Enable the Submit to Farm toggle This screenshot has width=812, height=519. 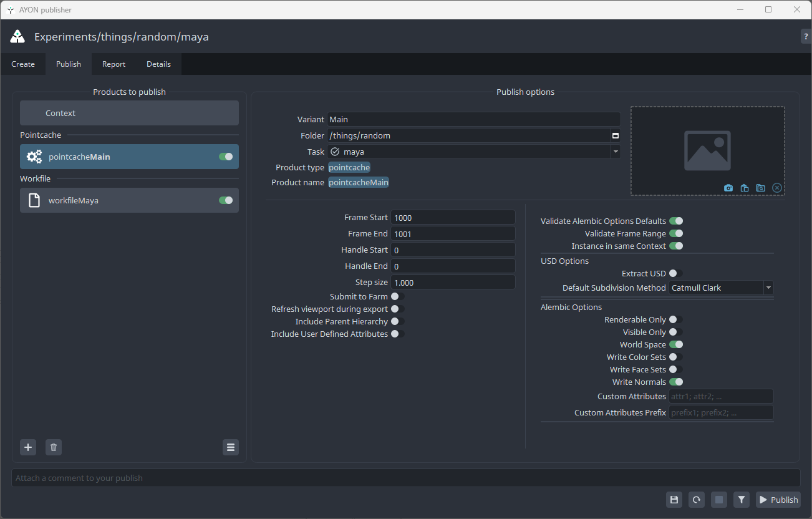click(397, 297)
